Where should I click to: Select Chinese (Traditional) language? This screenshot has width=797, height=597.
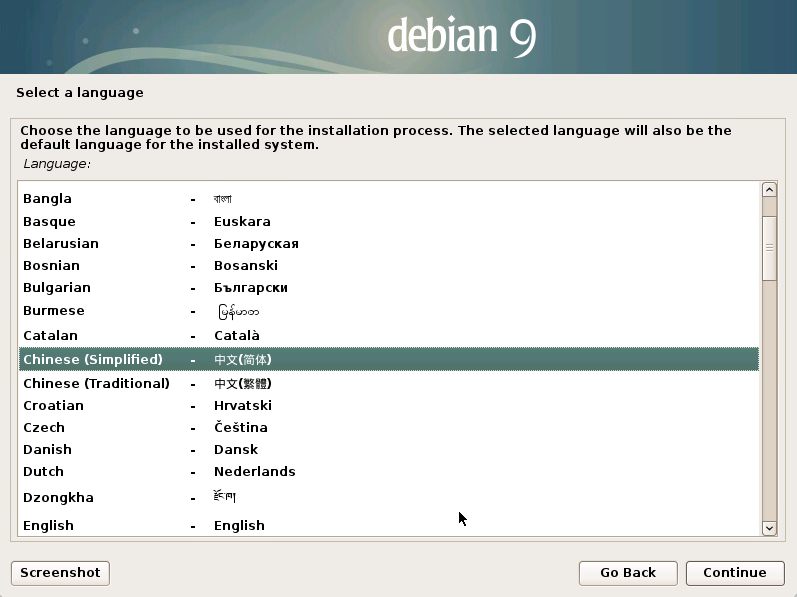[x=389, y=383]
